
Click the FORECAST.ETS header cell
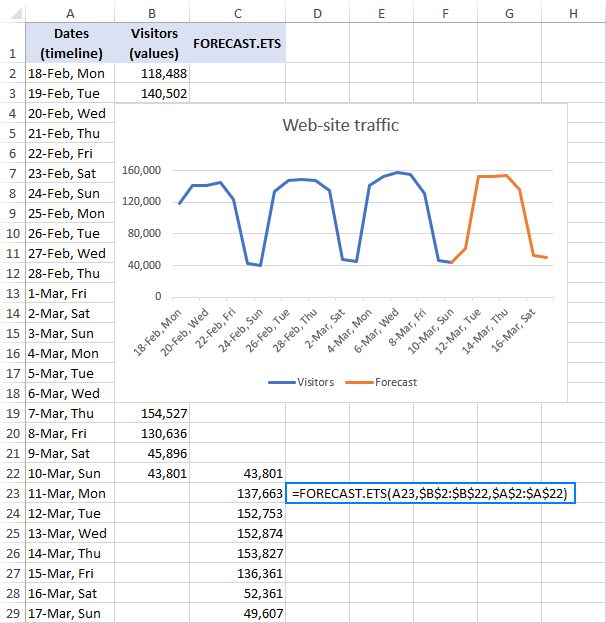click(x=238, y=43)
